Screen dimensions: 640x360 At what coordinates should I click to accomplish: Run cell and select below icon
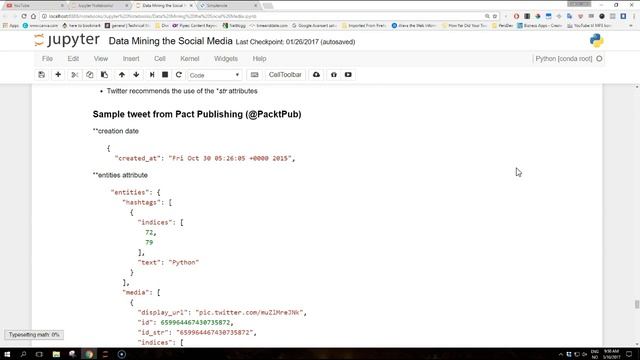(152, 75)
